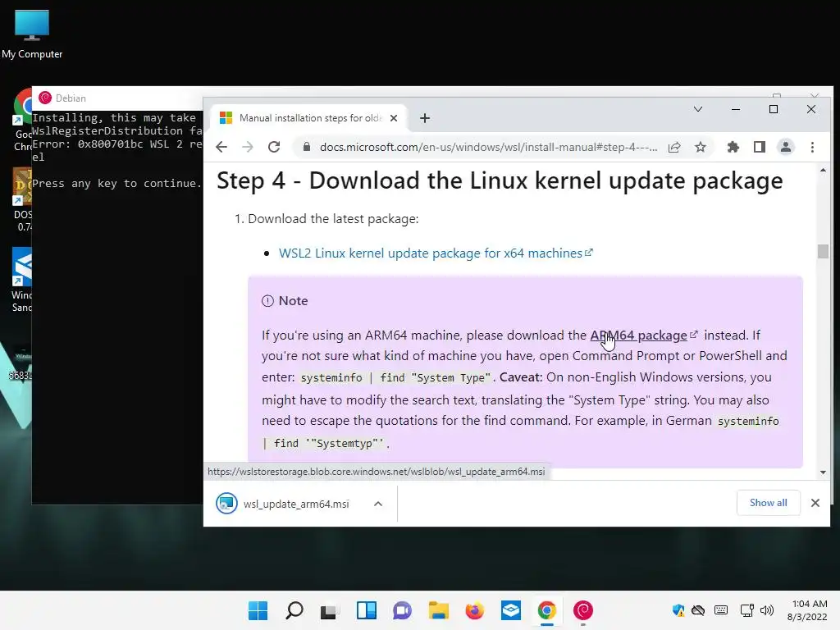
Task: Open tab search chevron
Action: 697,109
